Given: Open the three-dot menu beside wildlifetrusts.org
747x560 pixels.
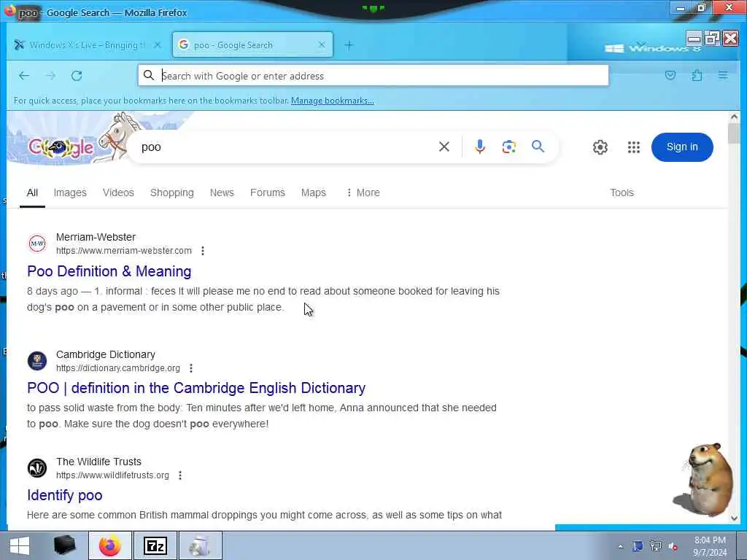Looking at the screenshot, I should click(180, 475).
